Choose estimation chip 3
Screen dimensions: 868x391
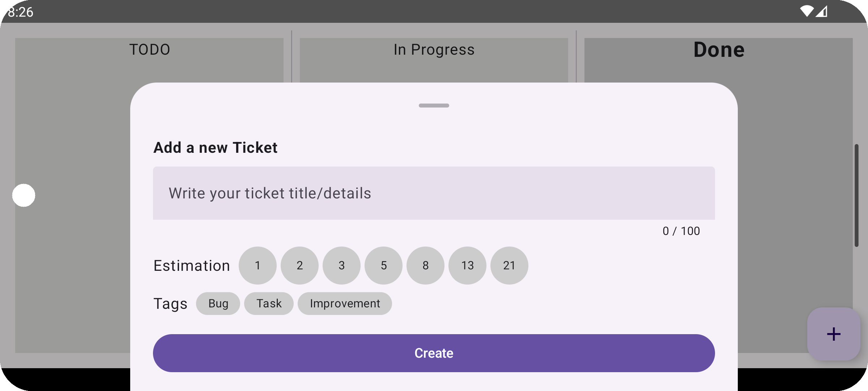(x=341, y=265)
